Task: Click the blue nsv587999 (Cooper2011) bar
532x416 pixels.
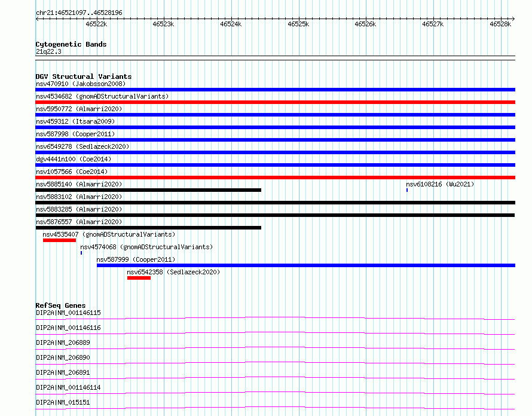Action: 306,265
